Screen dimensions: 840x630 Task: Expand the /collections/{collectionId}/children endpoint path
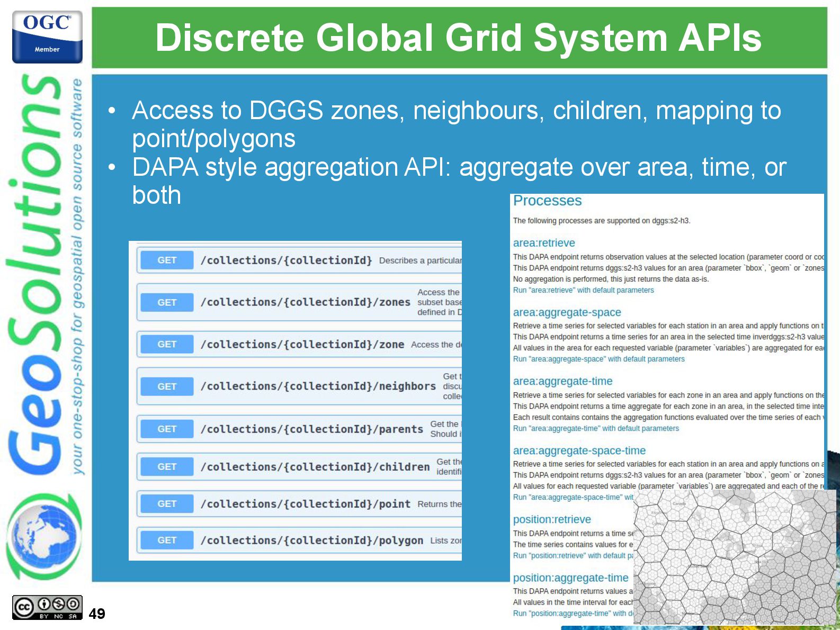tap(315, 467)
